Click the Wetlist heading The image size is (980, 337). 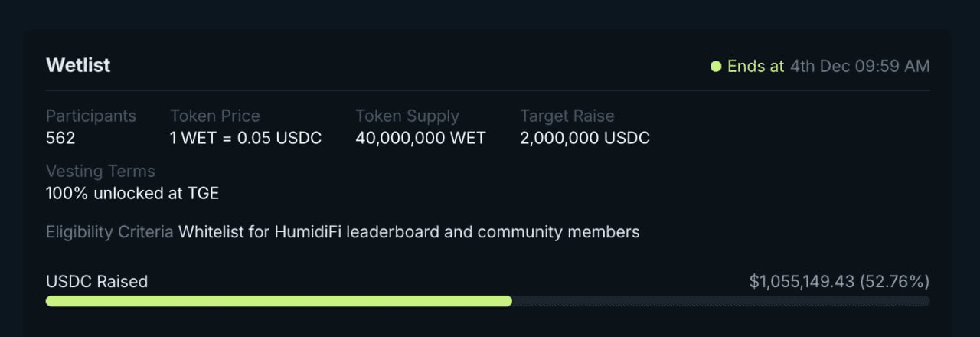click(x=78, y=66)
